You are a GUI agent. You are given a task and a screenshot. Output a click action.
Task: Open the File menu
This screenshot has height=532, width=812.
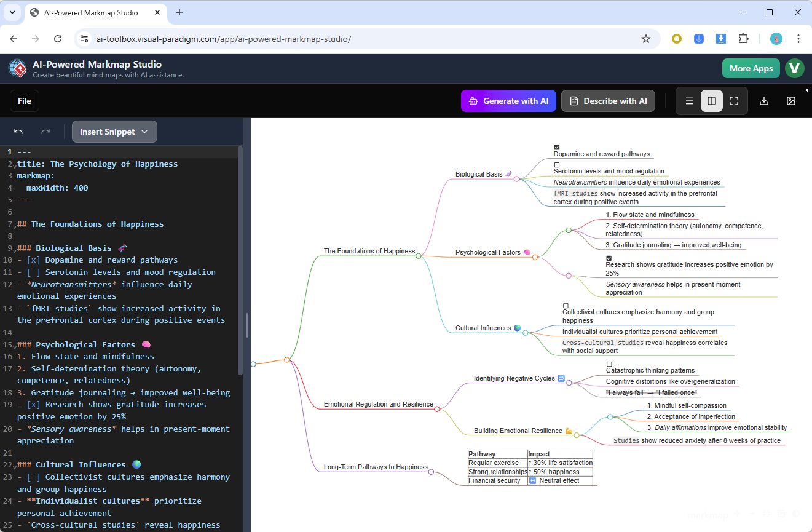24,100
